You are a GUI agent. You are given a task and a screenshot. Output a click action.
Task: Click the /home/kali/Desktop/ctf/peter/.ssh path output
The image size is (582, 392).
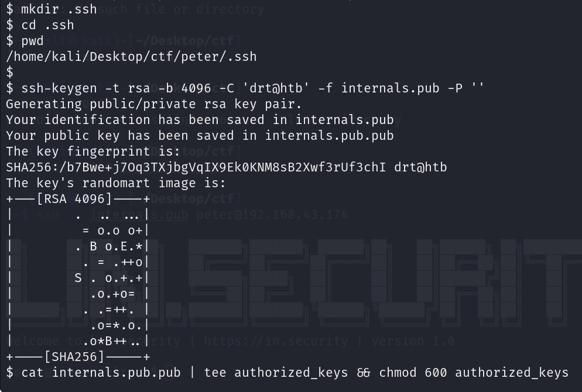point(131,57)
